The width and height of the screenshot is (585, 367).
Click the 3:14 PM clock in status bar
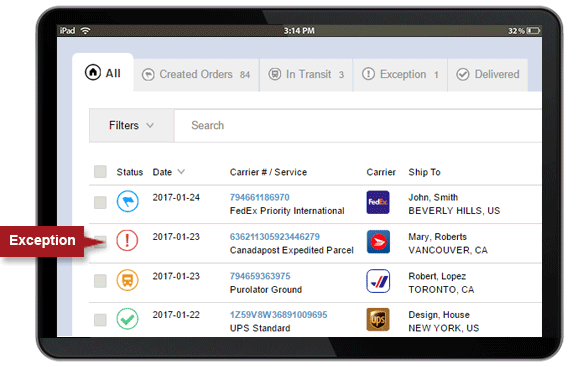299,31
